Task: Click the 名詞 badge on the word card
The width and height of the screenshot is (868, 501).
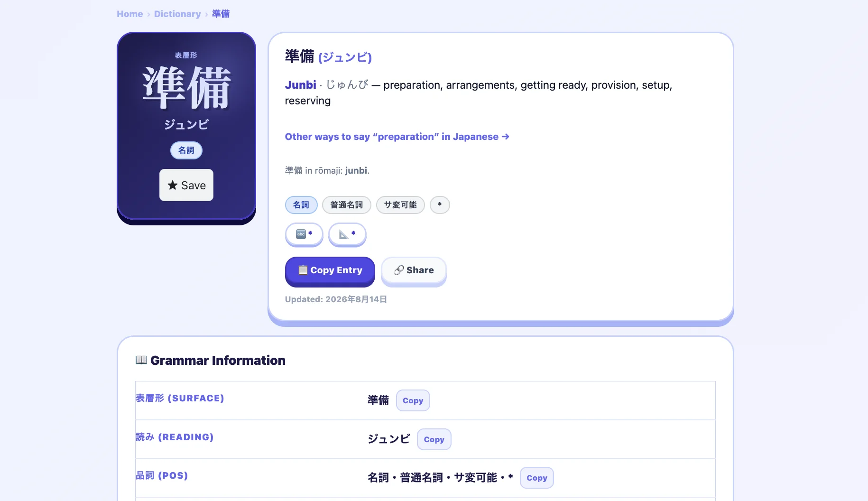Action: pos(186,150)
